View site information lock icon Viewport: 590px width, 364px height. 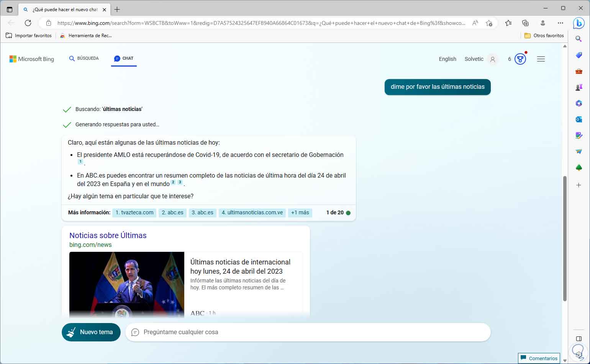(49, 23)
